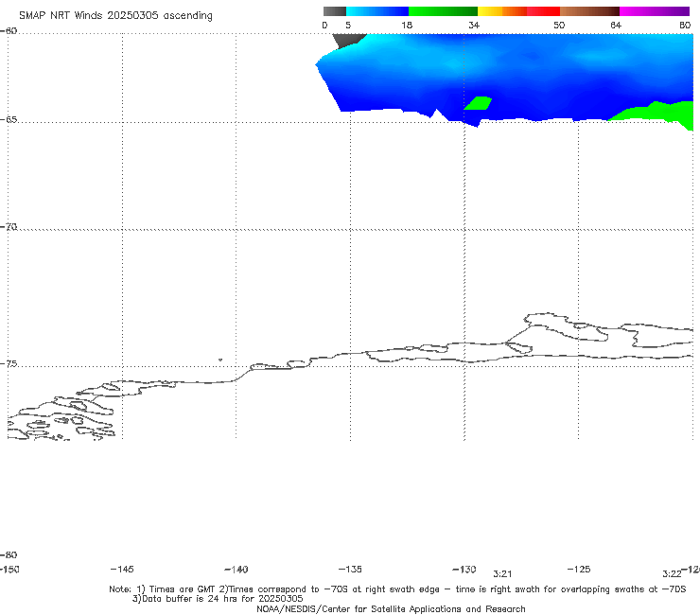Screen dimensions: 700x615
Task: Click the longitude label '-135'
Action: pyautogui.click(x=350, y=569)
